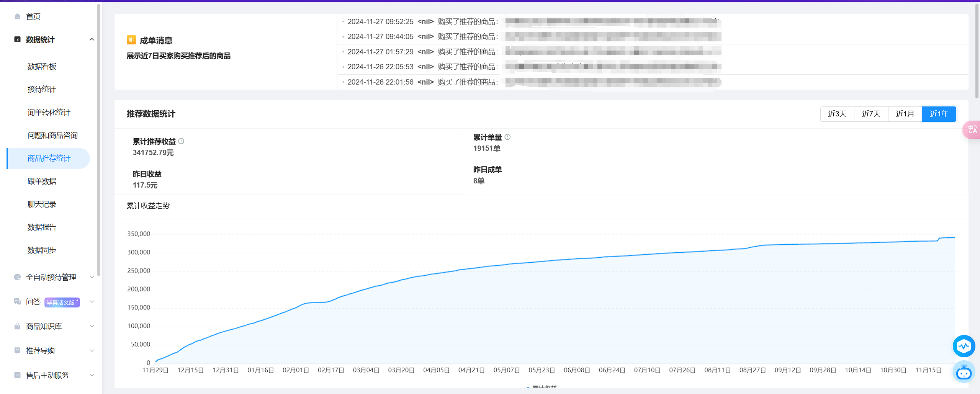The image size is (980, 394).
Task: Open 问题和商品咨询 page
Action: click(x=52, y=135)
